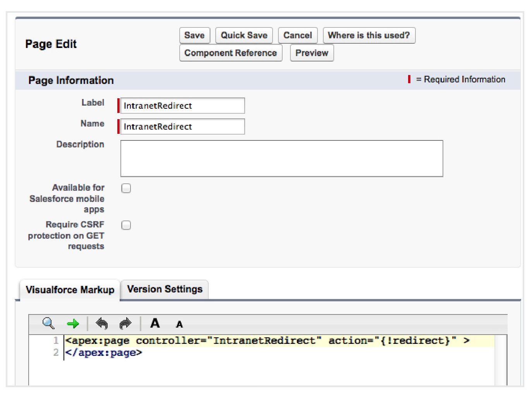Click inside the Description text area
Viewport: 532px width, 393px height.
[x=281, y=159]
